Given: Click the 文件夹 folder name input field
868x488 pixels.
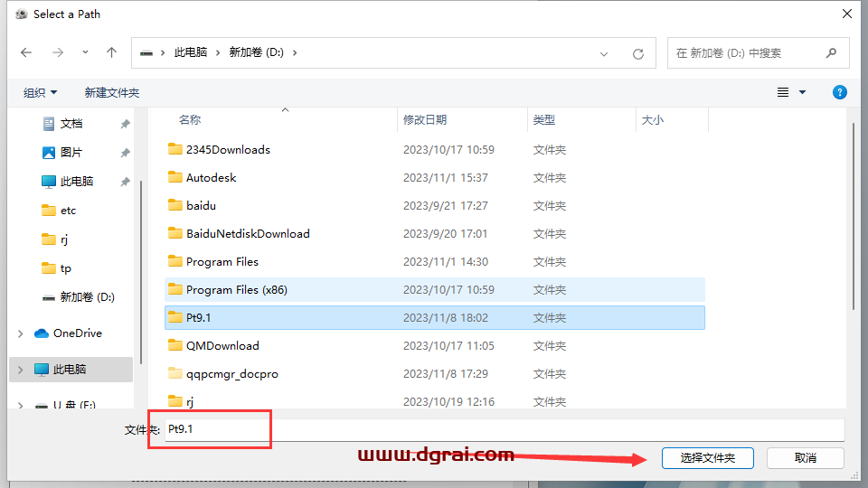Looking at the screenshot, I should pos(505,430).
